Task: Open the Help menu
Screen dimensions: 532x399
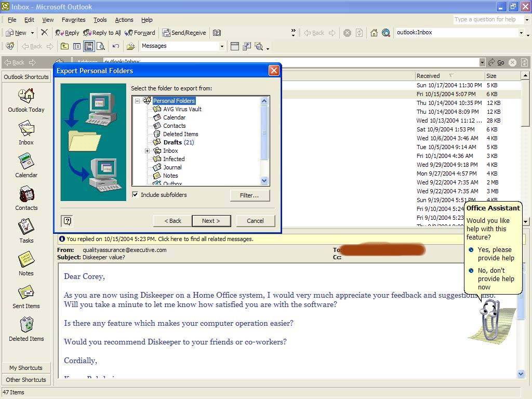Action: [147, 20]
